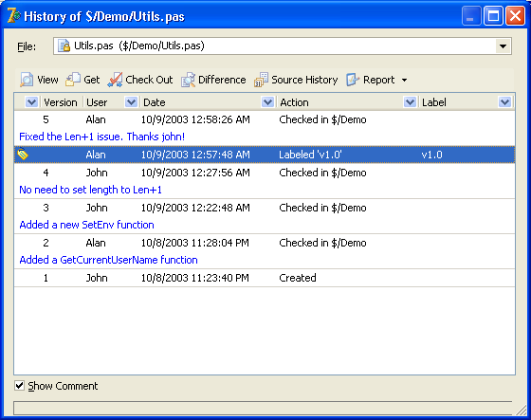
Task: Open the filter dropdown before the Action column
Action: tap(267, 102)
